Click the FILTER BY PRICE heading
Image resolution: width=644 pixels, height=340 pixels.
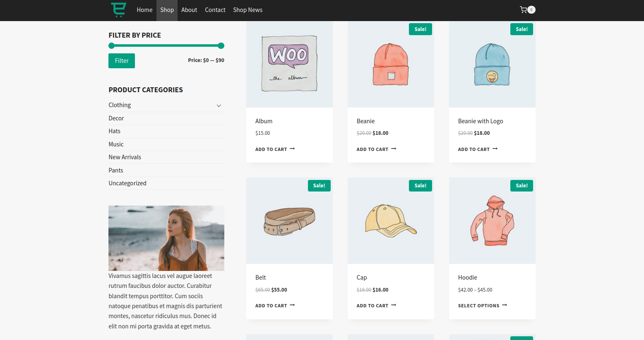135,35
